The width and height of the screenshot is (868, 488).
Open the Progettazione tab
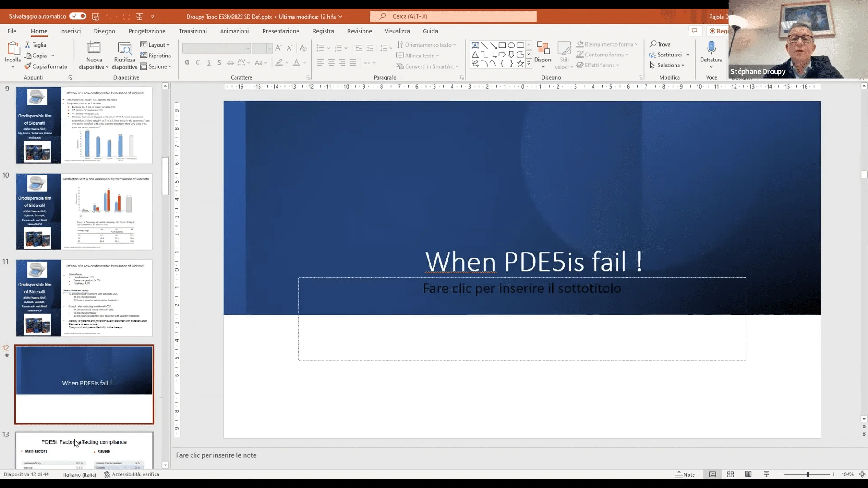click(147, 31)
